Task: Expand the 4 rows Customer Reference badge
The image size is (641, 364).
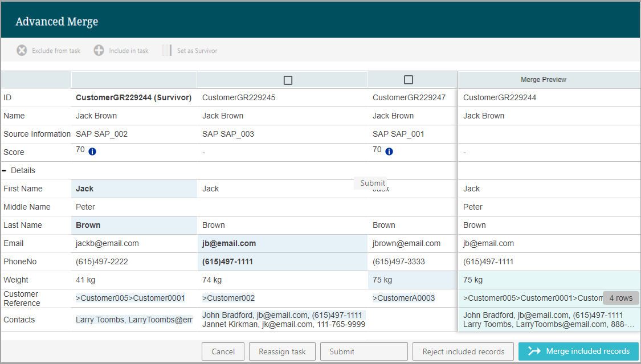Action: click(x=620, y=298)
